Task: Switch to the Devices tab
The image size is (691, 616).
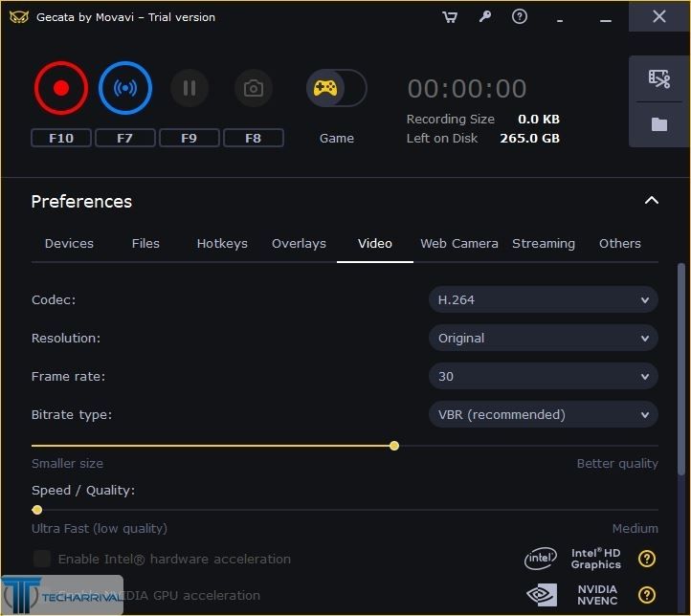Action: (69, 244)
